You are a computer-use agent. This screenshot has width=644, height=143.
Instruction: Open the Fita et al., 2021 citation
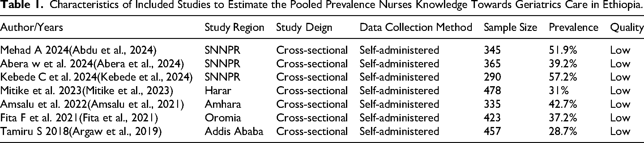click(x=121, y=118)
